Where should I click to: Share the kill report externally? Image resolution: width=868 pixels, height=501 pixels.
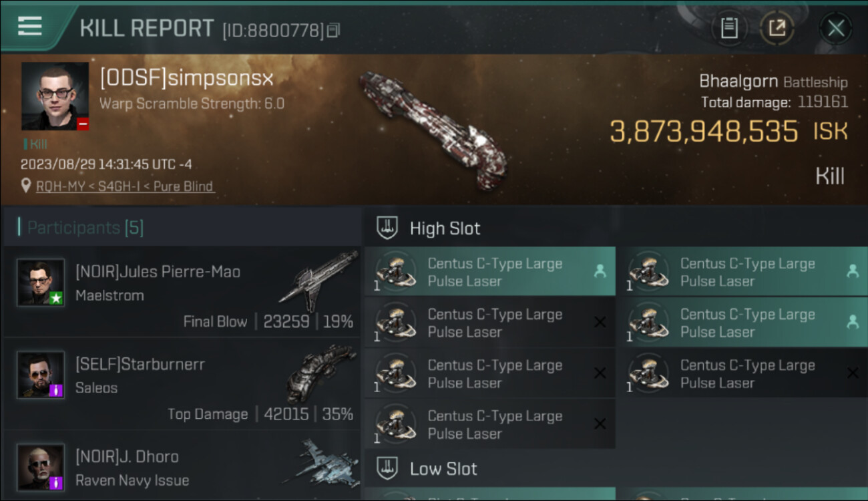777,28
